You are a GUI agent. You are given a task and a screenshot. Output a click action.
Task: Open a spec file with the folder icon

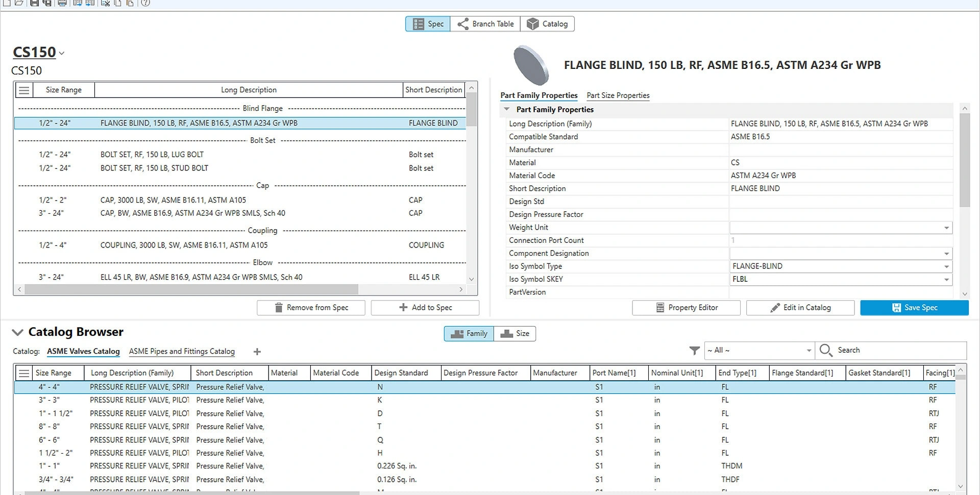coord(19,3)
